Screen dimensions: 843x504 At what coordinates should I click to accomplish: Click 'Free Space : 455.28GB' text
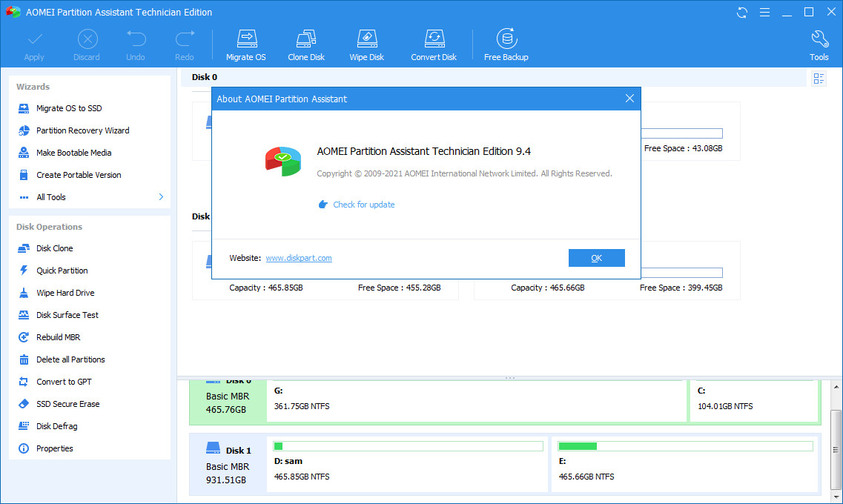400,288
